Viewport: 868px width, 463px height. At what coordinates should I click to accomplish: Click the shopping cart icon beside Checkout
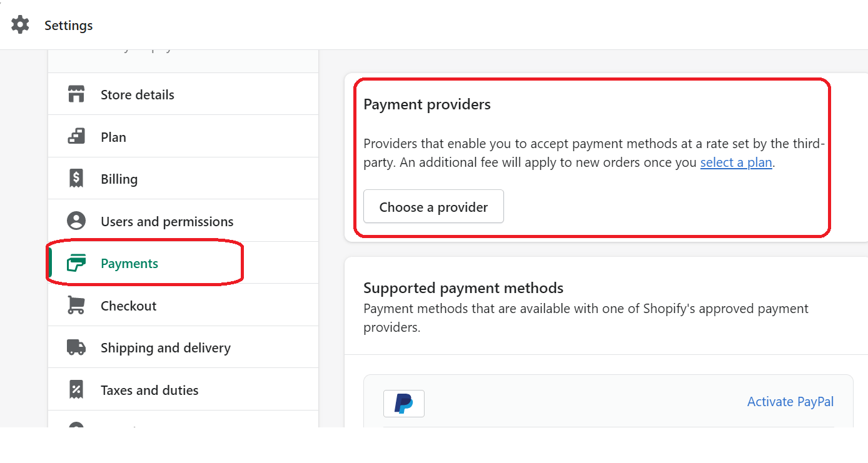pos(76,305)
